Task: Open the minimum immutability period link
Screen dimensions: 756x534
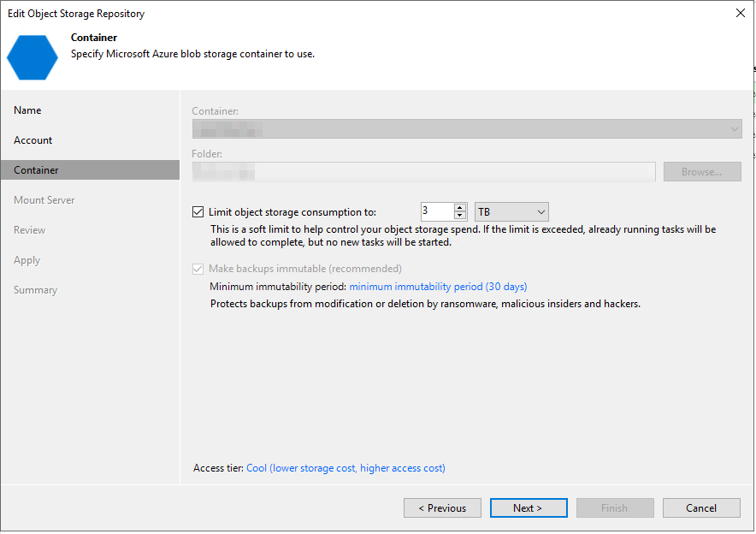Action: point(438,287)
